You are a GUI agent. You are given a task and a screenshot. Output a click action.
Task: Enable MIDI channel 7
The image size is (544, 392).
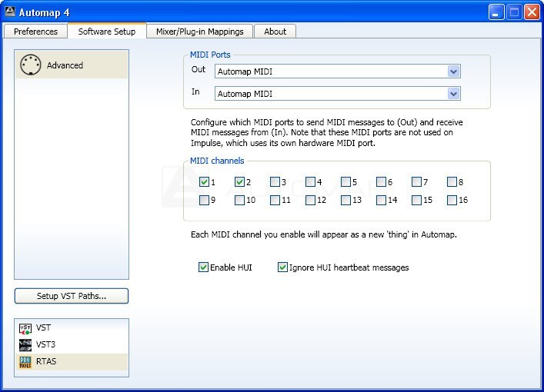[416, 181]
